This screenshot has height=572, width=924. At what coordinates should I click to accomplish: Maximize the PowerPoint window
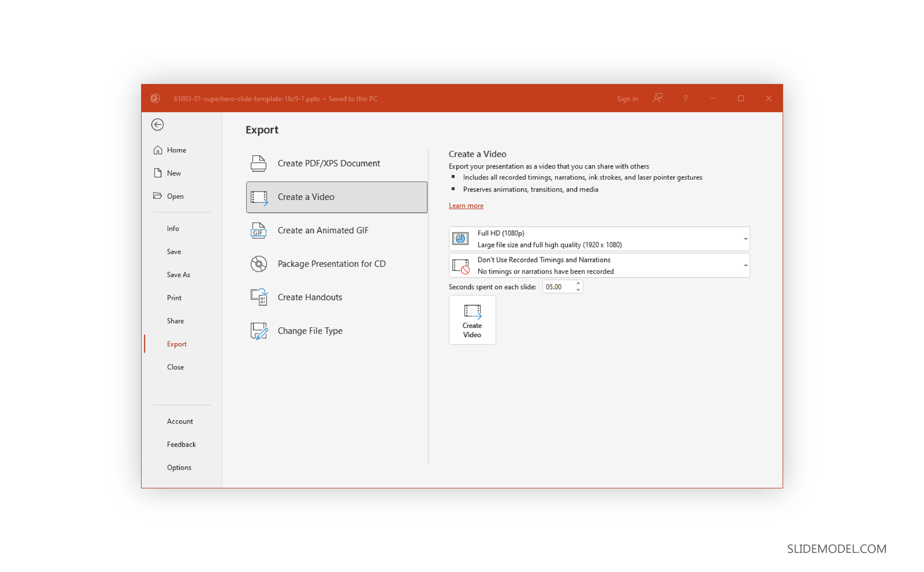click(741, 99)
